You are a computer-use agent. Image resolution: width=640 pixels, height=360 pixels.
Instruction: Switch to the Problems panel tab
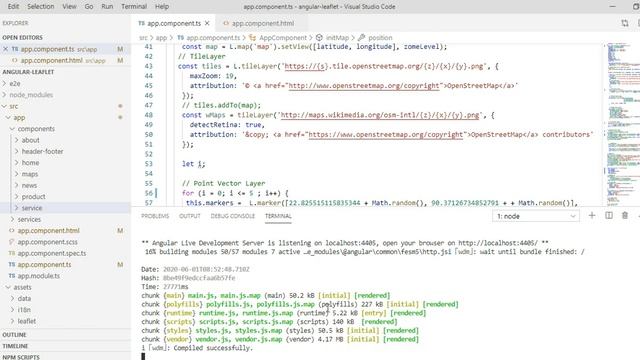coord(155,216)
